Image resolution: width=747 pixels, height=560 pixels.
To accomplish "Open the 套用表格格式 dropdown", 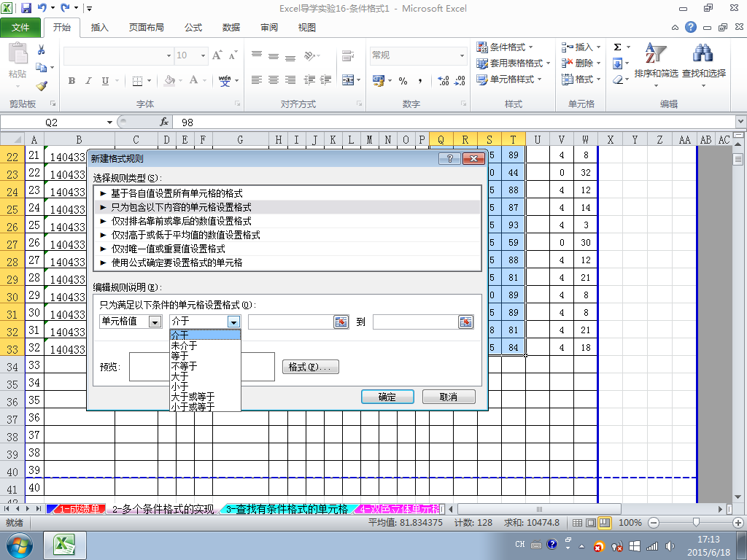I will pos(514,63).
